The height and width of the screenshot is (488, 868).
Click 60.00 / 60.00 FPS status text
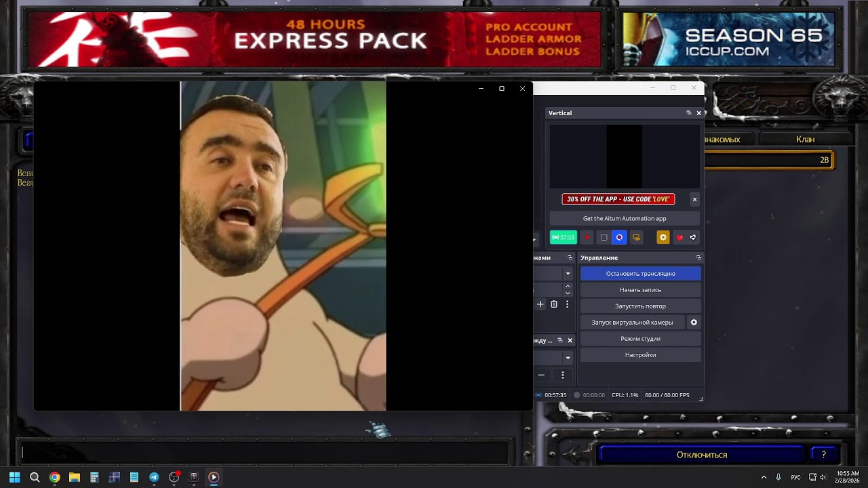(x=667, y=395)
